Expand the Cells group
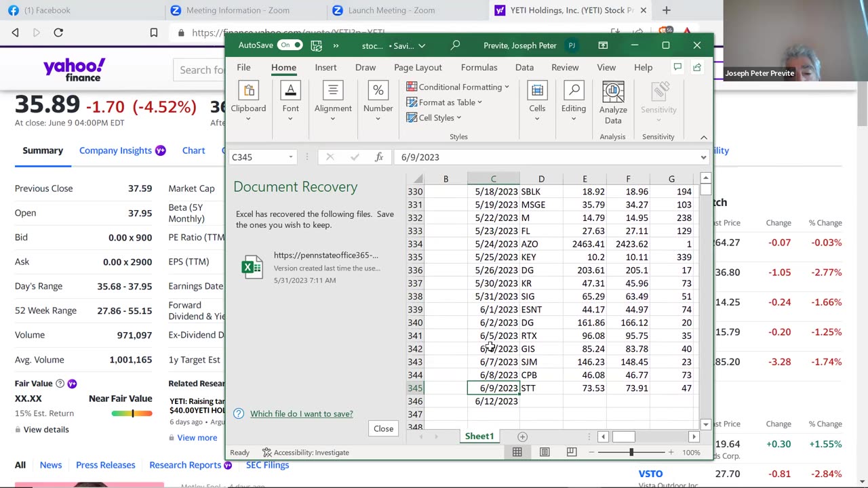 (537, 103)
